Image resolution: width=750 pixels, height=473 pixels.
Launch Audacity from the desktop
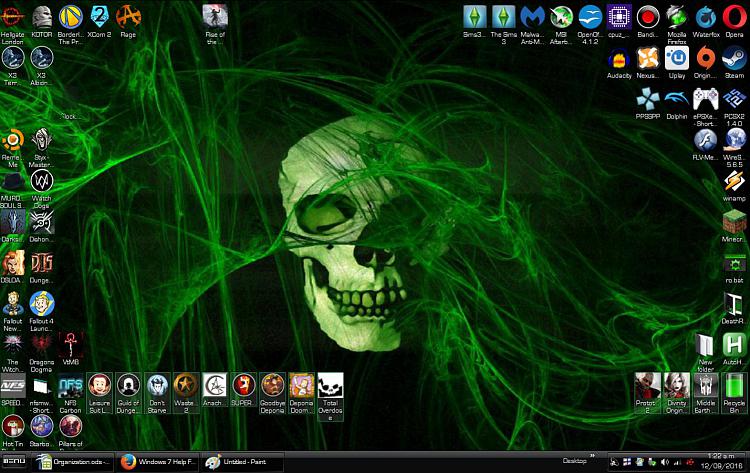tap(619, 62)
